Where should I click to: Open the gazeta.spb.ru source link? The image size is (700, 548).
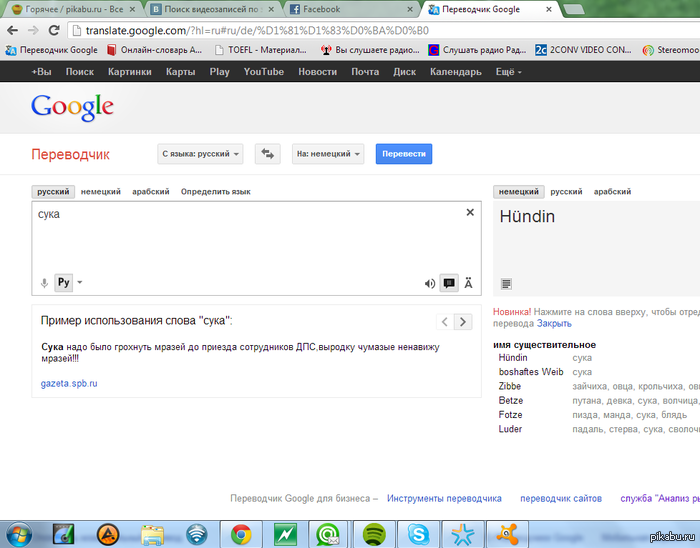(69, 383)
